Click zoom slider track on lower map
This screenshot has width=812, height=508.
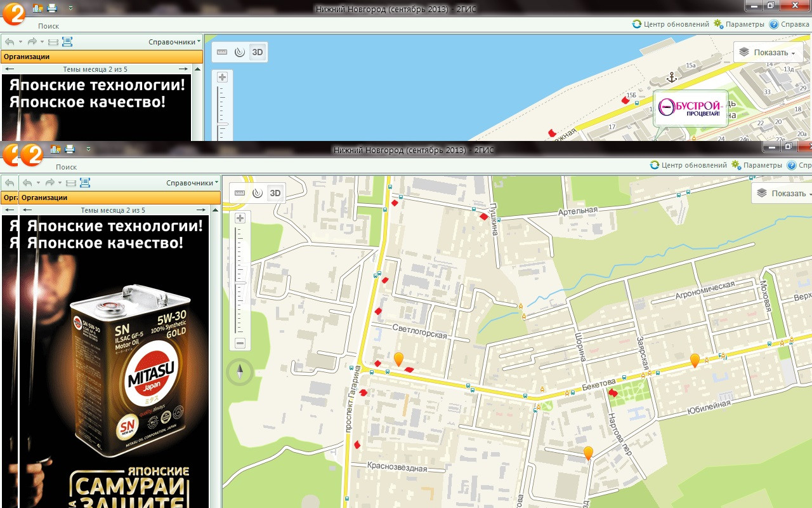pyautogui.click(x=240, y=281)
